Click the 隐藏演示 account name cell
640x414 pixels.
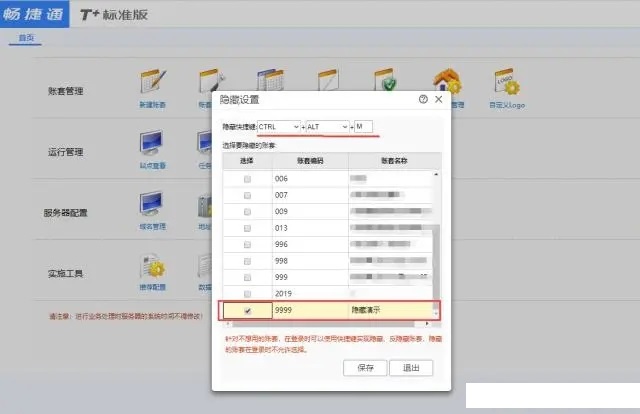tap(391, 310)
